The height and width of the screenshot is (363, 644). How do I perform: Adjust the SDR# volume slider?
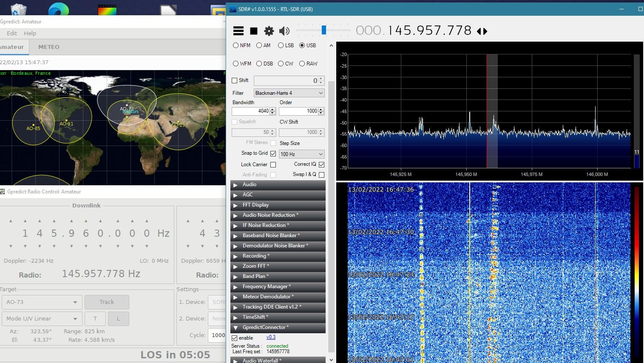coord(323,30)
